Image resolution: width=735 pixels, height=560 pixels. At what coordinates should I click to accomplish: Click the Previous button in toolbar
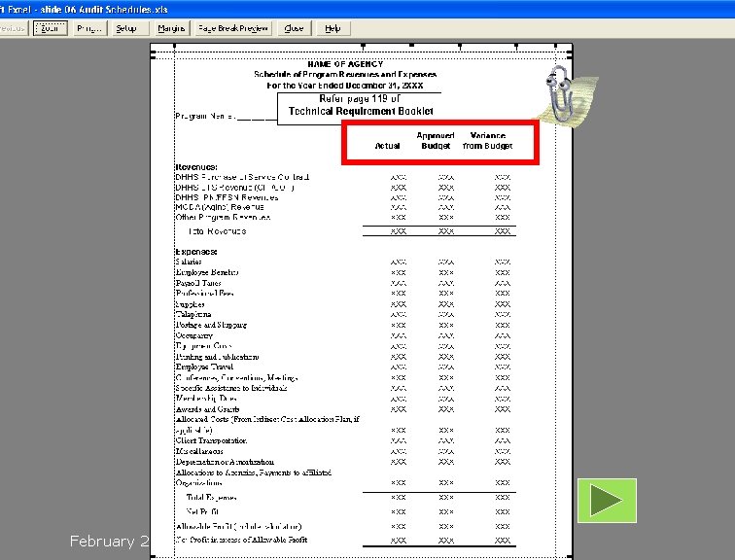14,28
